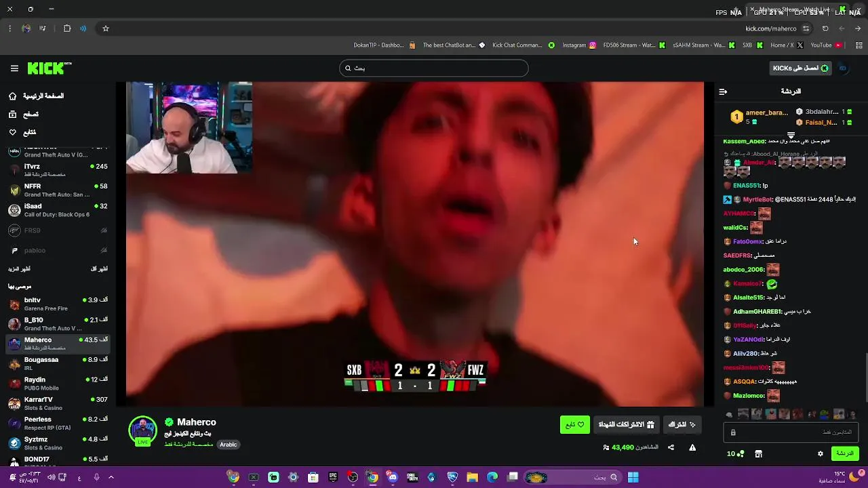Open the YouTube bookmark
The width and height of the screenshot is (868, 488).
point(826,45)
